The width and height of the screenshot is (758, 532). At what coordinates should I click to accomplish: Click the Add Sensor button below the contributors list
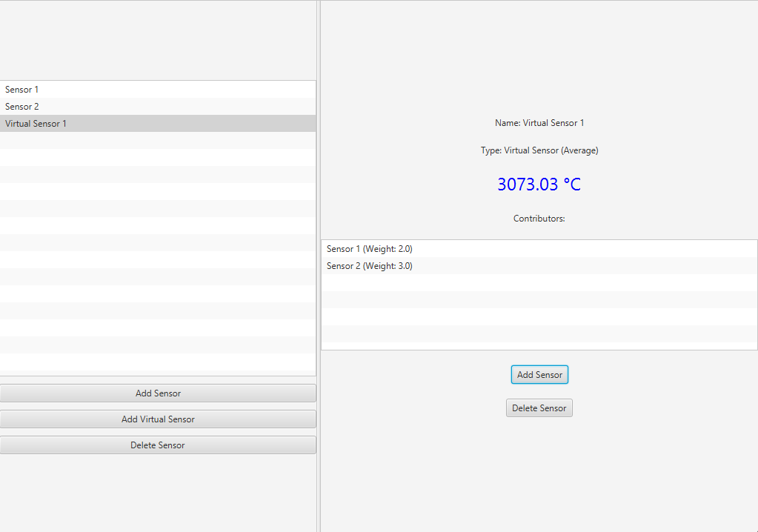(x=539, y=375)
